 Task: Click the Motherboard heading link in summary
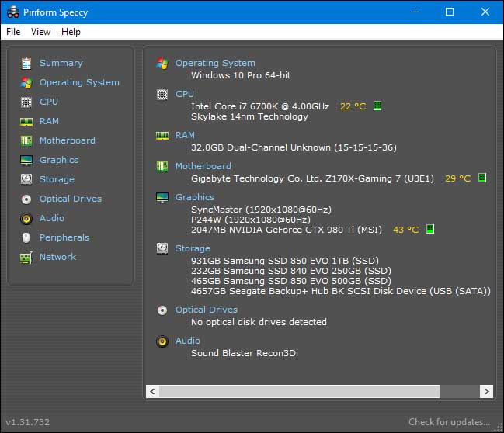click(203, 166)
